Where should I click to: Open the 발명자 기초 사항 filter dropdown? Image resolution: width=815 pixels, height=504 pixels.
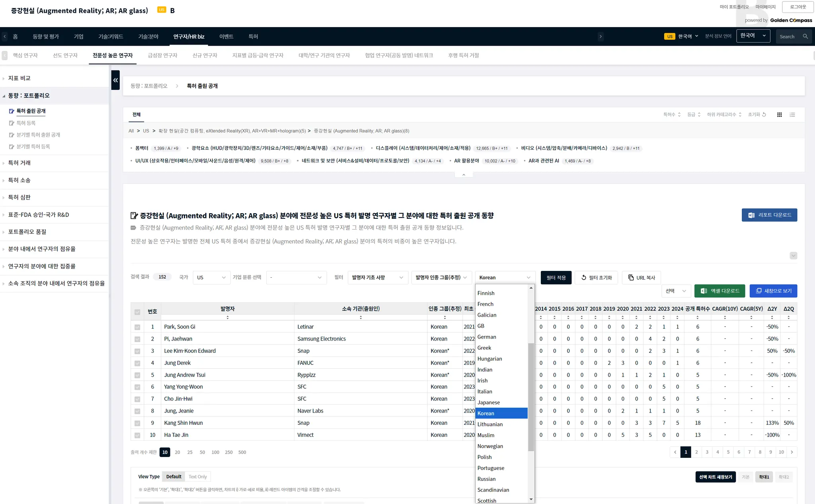[x=377, y=278]
